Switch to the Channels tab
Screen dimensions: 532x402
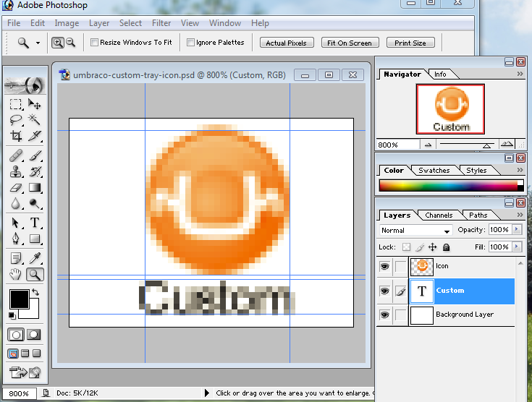439,215
